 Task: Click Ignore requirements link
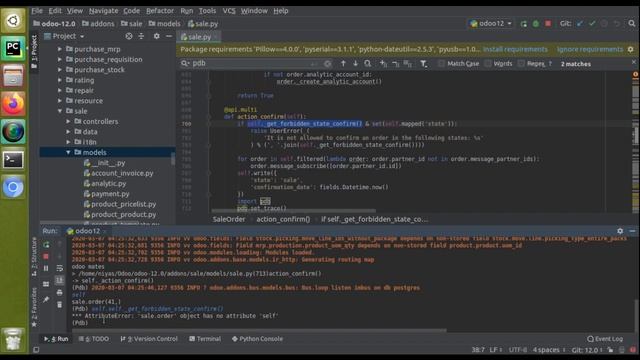coord(590,49)
